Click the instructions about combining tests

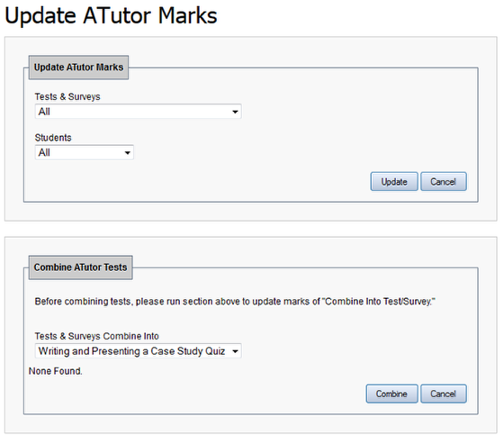click(x=235, y=302)
